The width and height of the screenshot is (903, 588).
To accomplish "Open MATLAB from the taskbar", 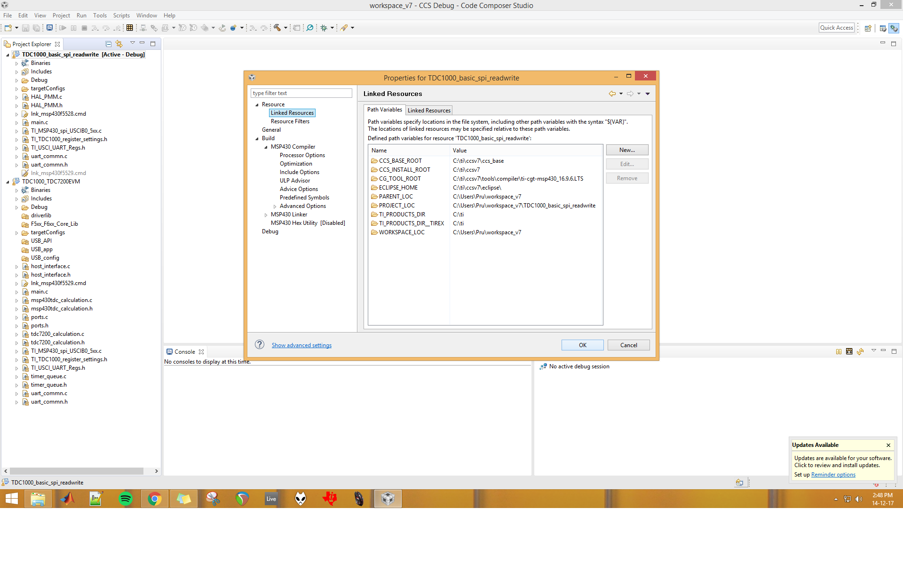I will click(x=67, y=499).
